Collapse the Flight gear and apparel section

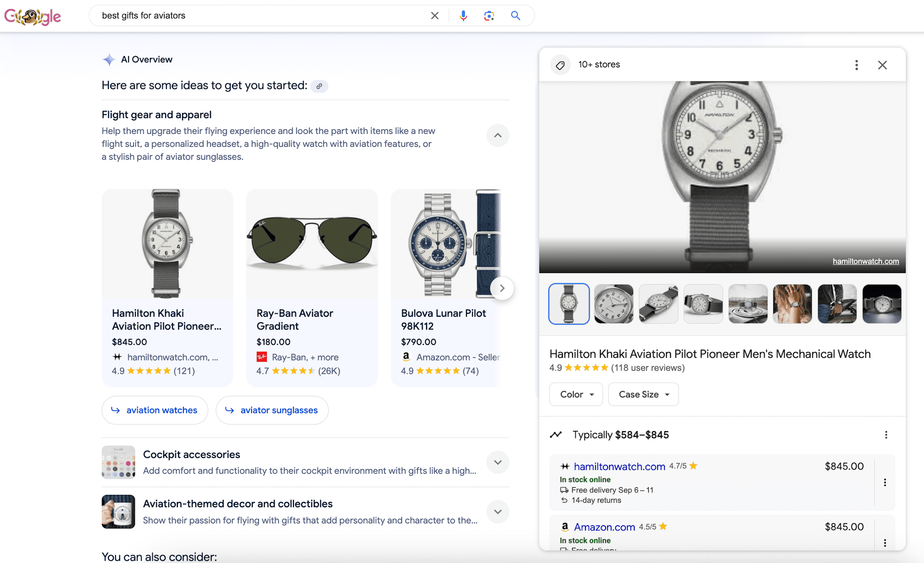pos(498,135)
